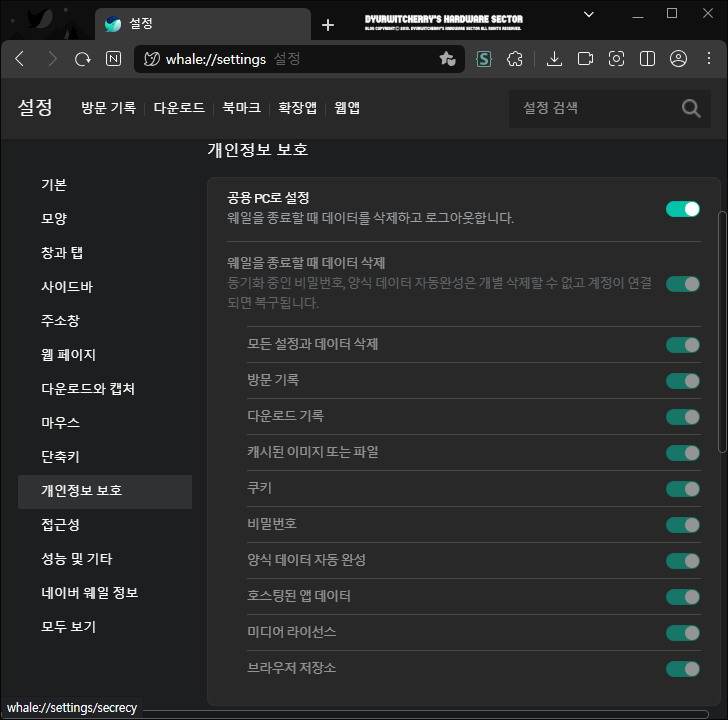Open a new tab with plus button
Screen dimensions: 728x720
coord(328,25)
